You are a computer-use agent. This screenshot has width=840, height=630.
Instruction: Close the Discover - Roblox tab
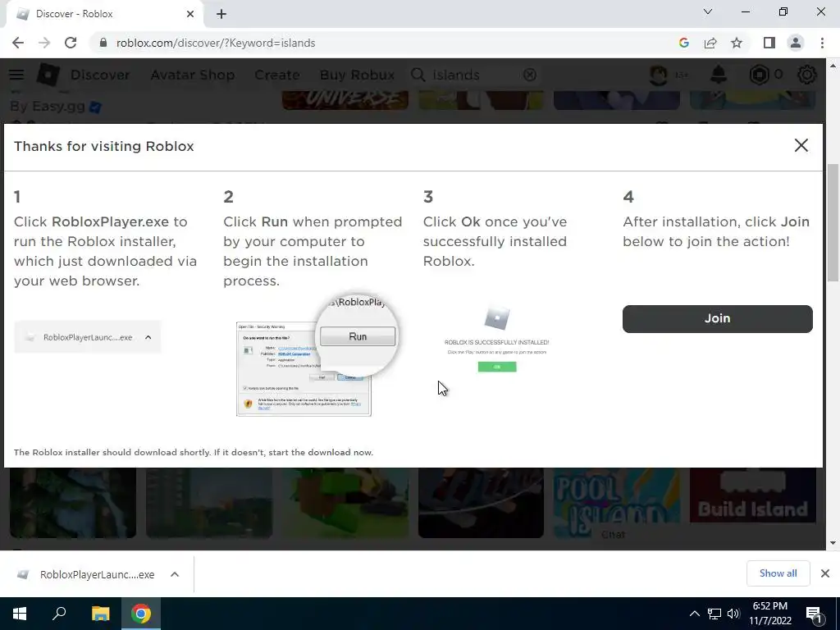[190, 14]
